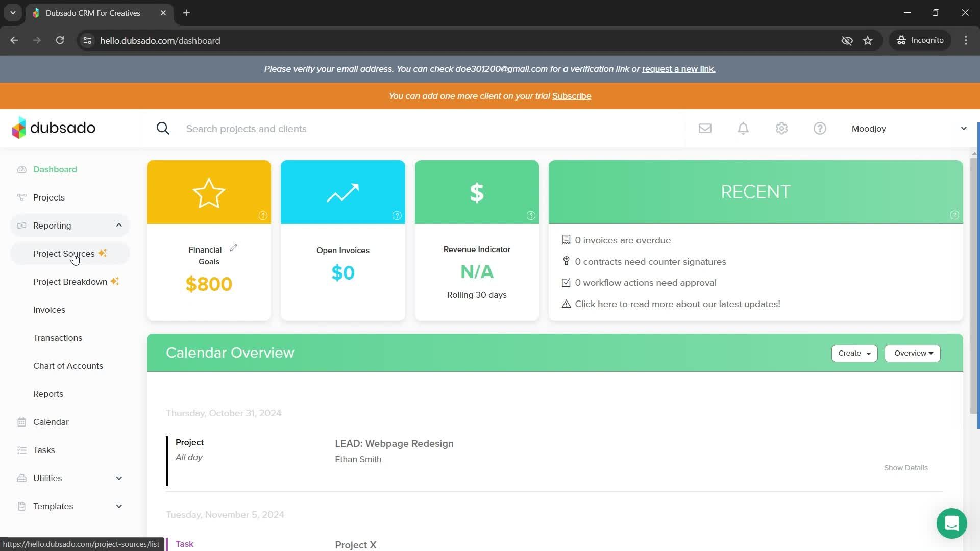Show help for Open Invoices card

[x=397, y=215]
